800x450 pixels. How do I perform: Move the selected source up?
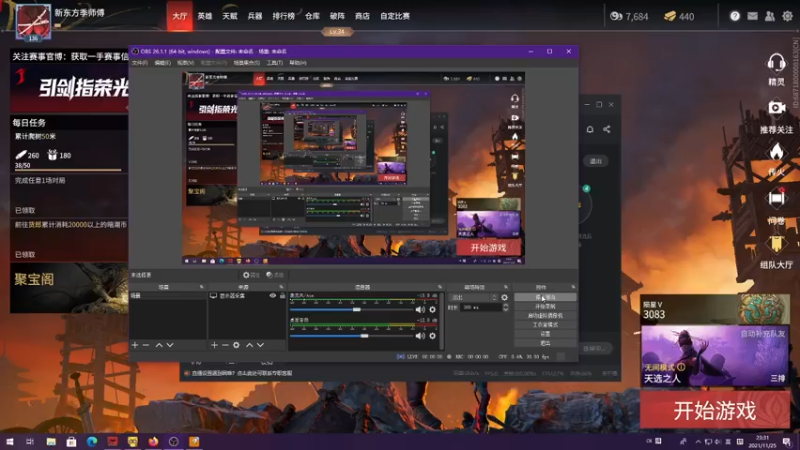pos(249,345)
